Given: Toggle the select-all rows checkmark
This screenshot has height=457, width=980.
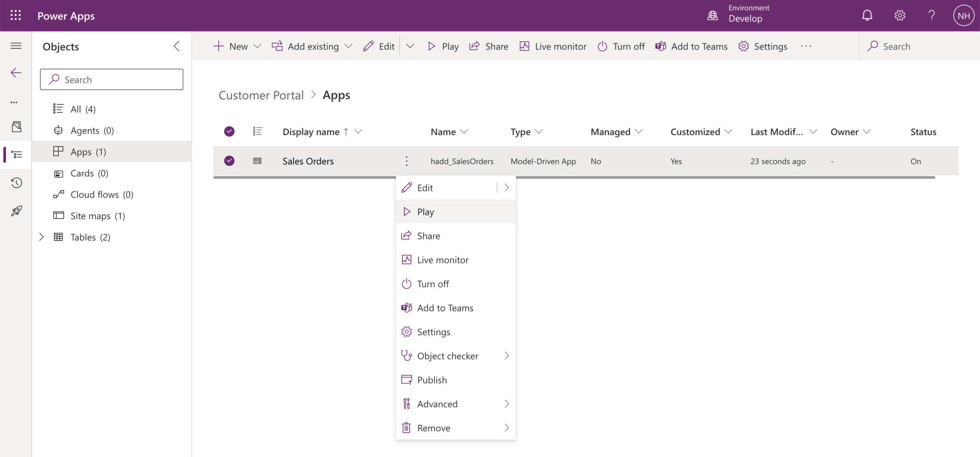Looking at the screenshot, I should point(229,132).
